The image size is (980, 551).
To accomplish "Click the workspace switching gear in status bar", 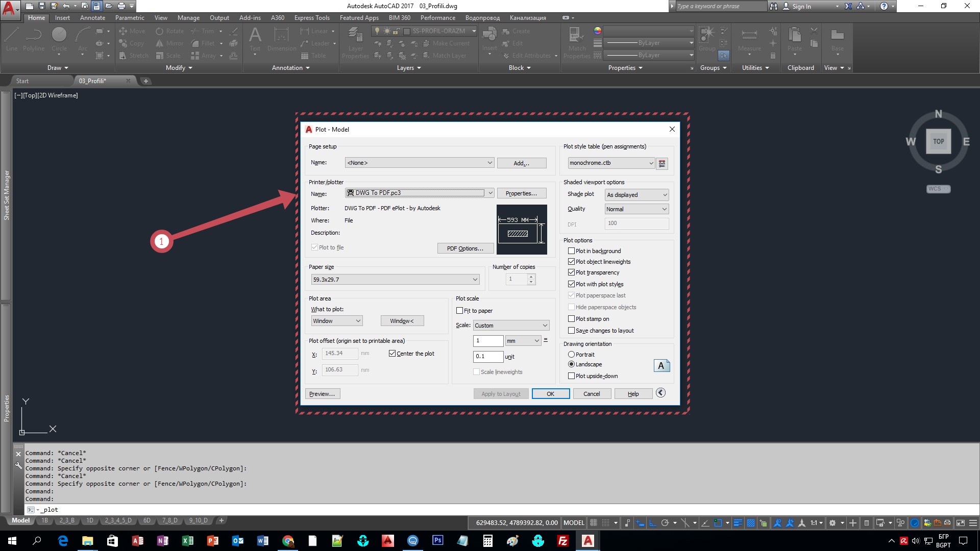I will 832,523.
